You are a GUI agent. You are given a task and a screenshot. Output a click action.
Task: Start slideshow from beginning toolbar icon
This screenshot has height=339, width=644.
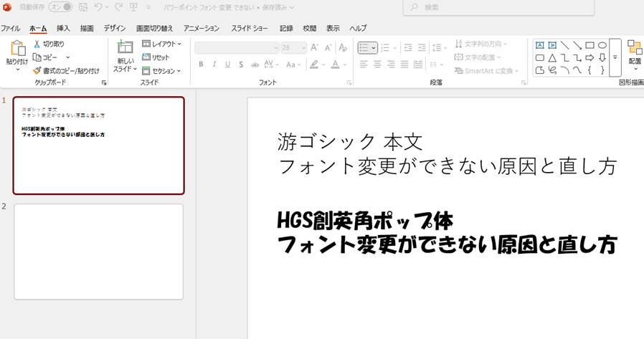[133, 7]
